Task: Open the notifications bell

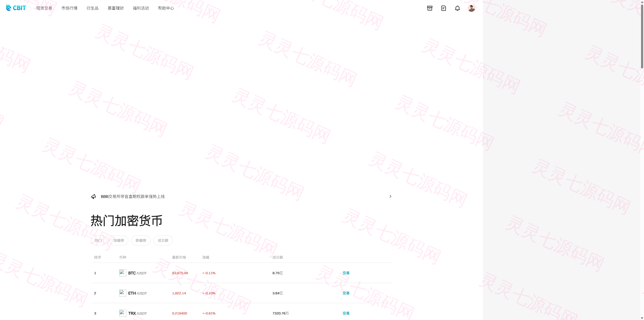Action: 457,8
